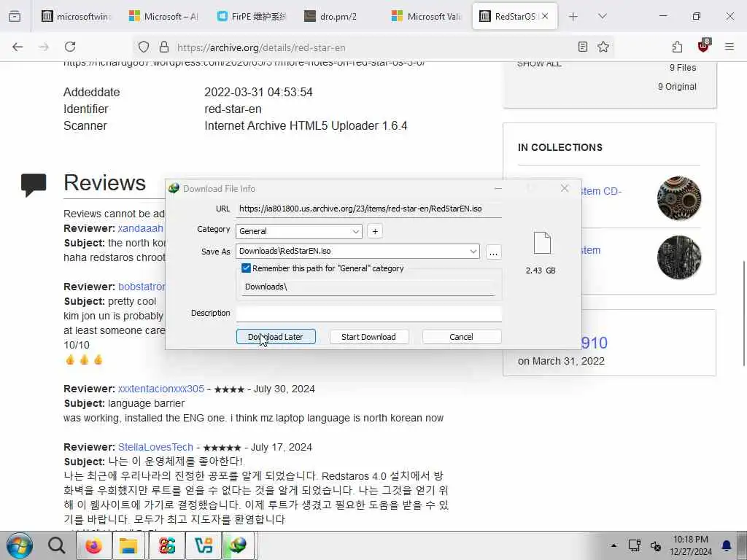Image resolution: width=747 pixels, height=560 pixels.
Task: Reload the page with the refresh icon
Action: click(x=70, y=47)
